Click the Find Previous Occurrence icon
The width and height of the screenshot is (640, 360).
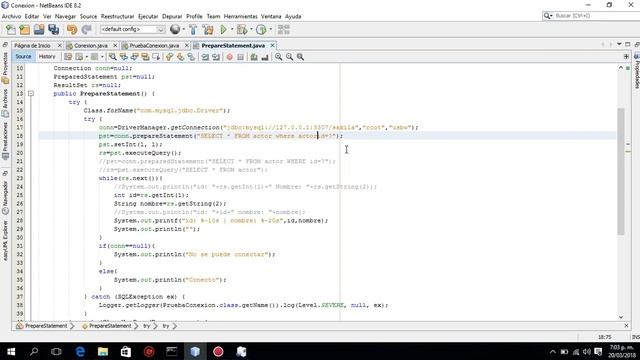click(124, 57)
